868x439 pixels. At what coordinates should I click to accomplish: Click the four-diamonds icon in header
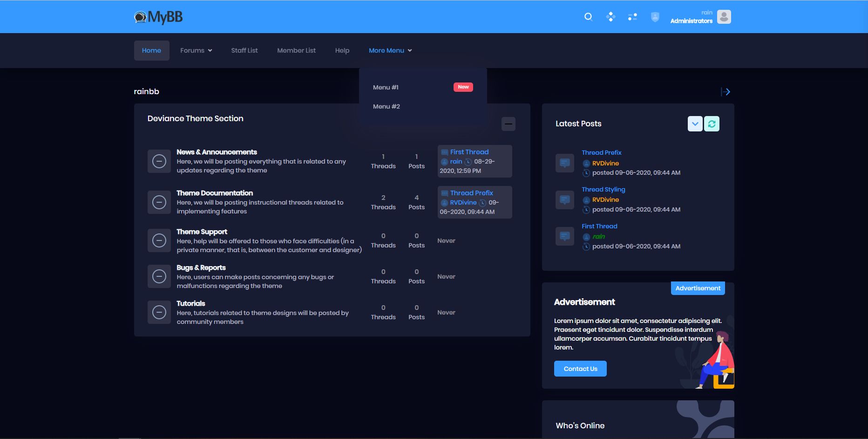coord(610,17)
